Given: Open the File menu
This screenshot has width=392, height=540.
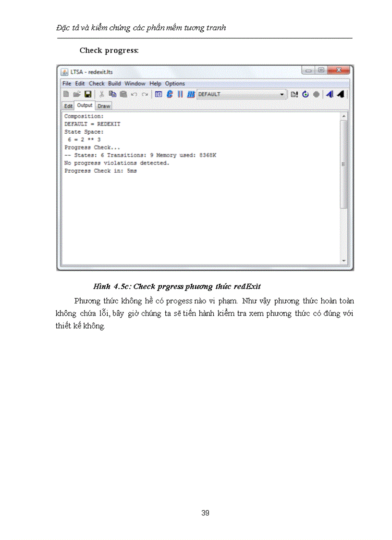Looking at the screenshot, I should 67,84.
